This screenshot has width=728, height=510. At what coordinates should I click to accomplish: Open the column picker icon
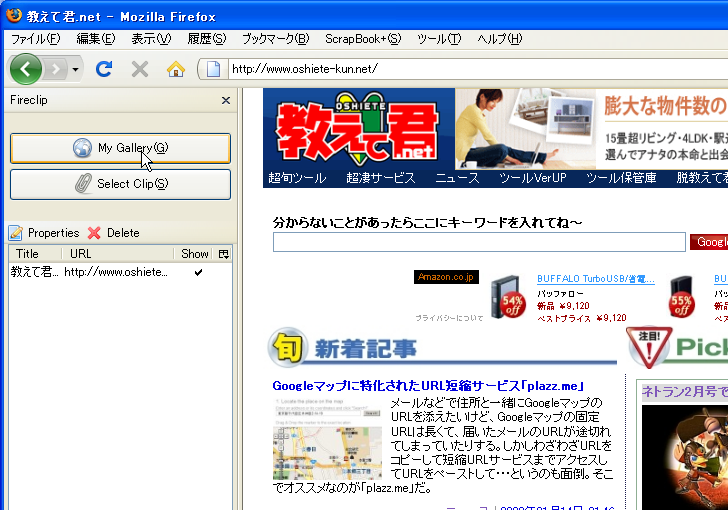[x=223, y=254]
